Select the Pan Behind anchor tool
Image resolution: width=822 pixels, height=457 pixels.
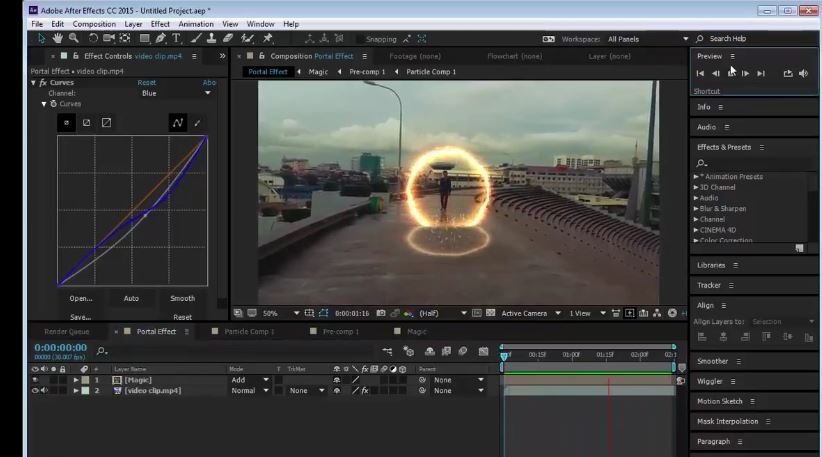[125, 38]
